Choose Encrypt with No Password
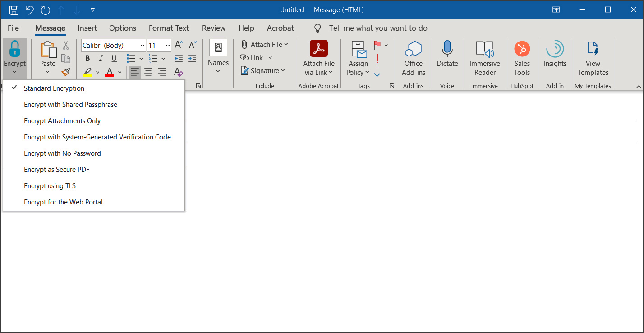 [94, 153]
